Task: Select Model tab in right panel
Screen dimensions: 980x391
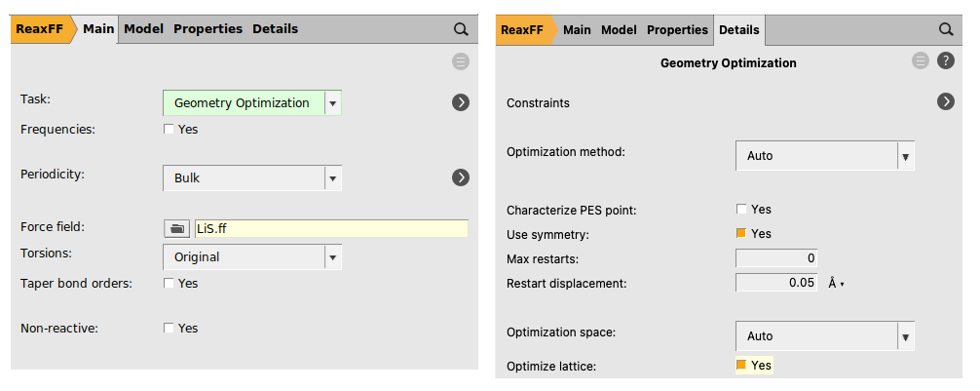Action: tap(619, 30)
